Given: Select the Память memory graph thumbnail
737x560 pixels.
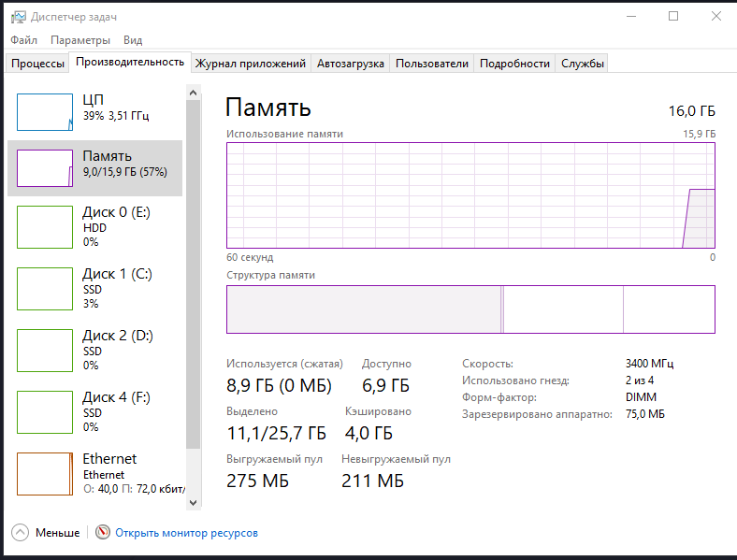Looking at the screenshot, I should point(45,168).
